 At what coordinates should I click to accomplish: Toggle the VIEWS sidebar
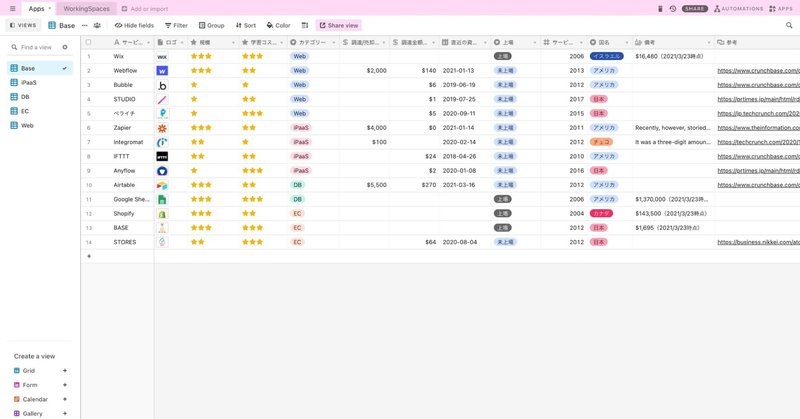tap(23, 25)
